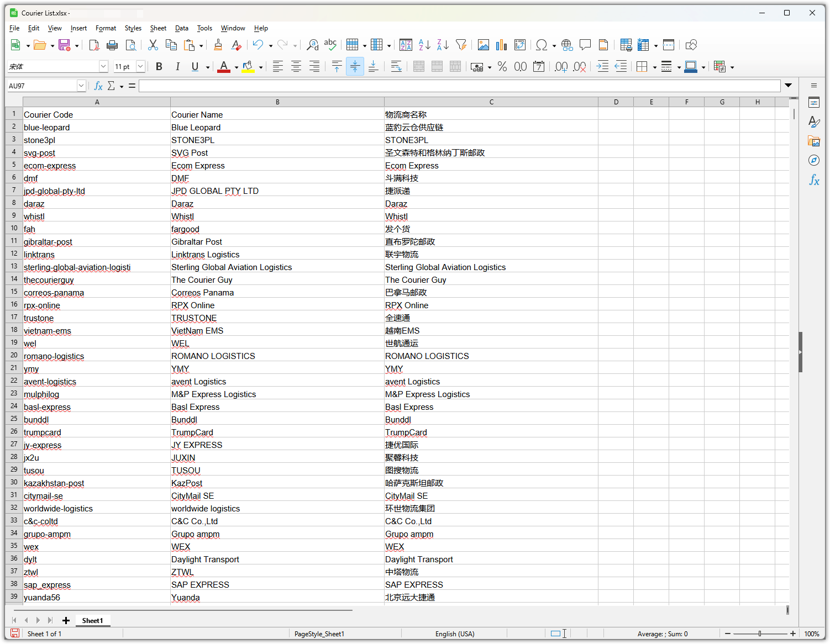The height and width of the screenshot is (644, 830).
Task: Click the Copy icon
Action: [x=171, y=45]
